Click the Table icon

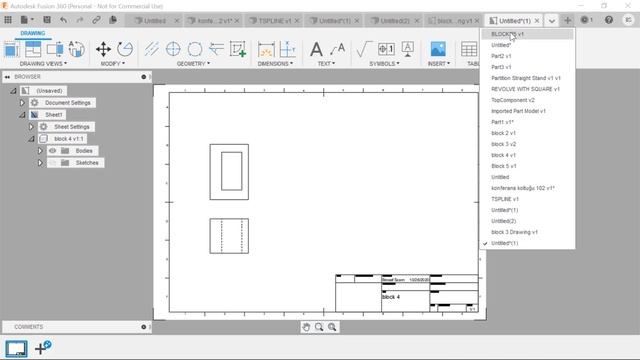(469, 49)
